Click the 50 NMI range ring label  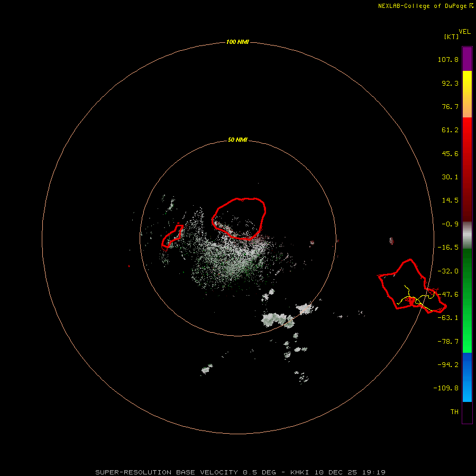[237, 140]
